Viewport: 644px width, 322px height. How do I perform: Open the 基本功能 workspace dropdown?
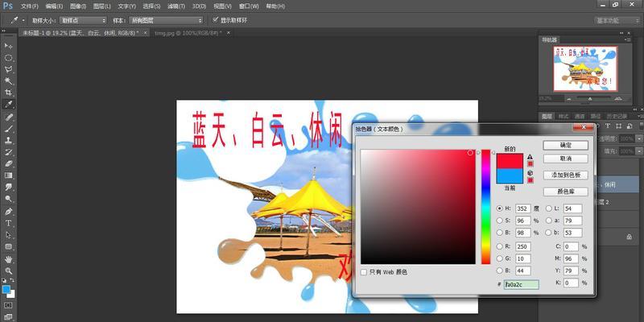pos(617,21)
